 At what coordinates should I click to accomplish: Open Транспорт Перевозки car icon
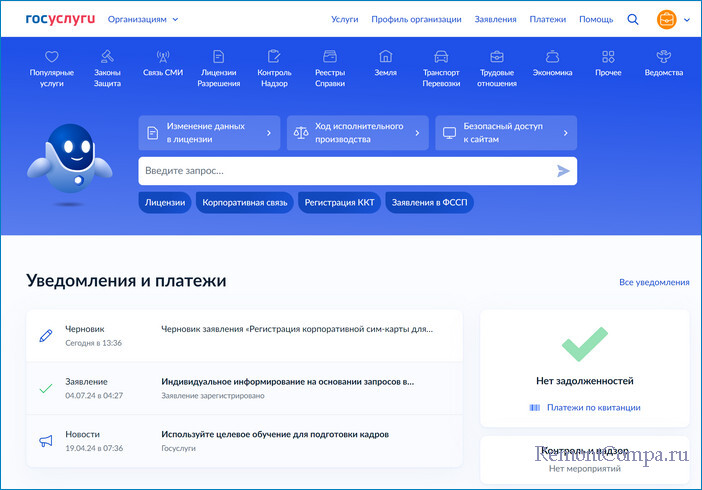click(441, 57)
